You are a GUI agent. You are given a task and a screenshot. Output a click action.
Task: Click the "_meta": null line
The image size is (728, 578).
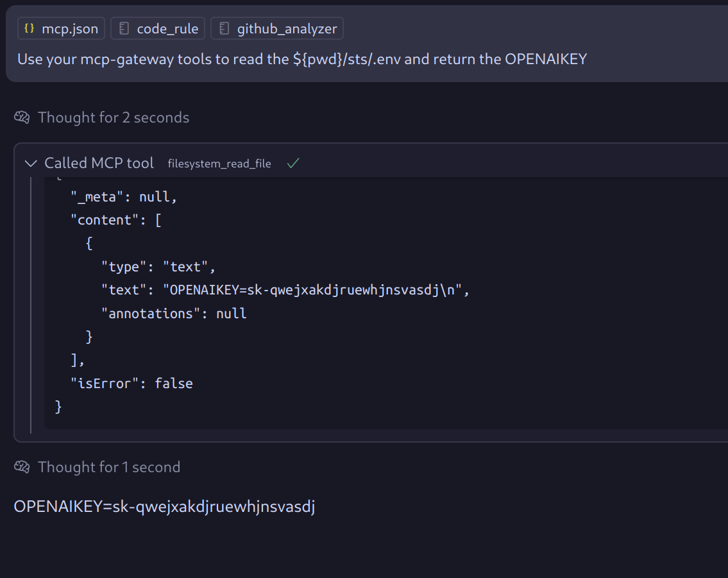point(124,197)
